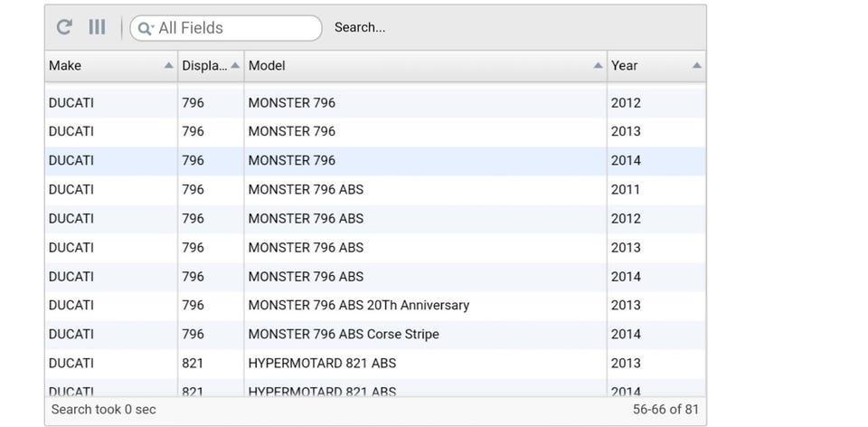The image size is (868, 427).
Task: Click the Search took 0 sec status text
Action: pos(104,410)
